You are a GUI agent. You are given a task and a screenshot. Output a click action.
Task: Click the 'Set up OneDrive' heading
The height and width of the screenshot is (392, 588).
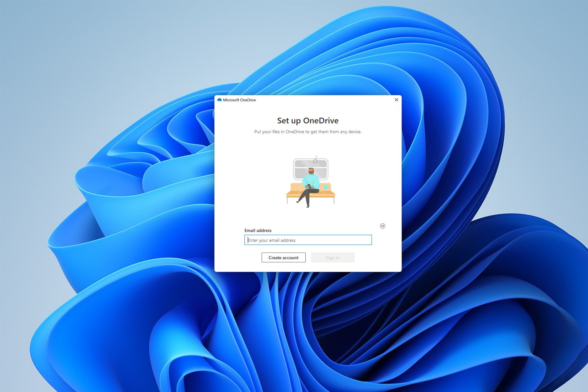tap(308, 121)
